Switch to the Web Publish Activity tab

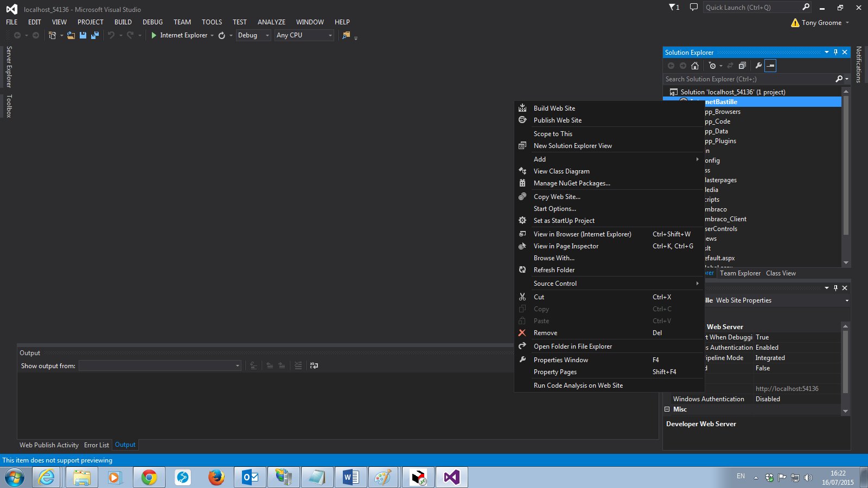tap(49, 445)
